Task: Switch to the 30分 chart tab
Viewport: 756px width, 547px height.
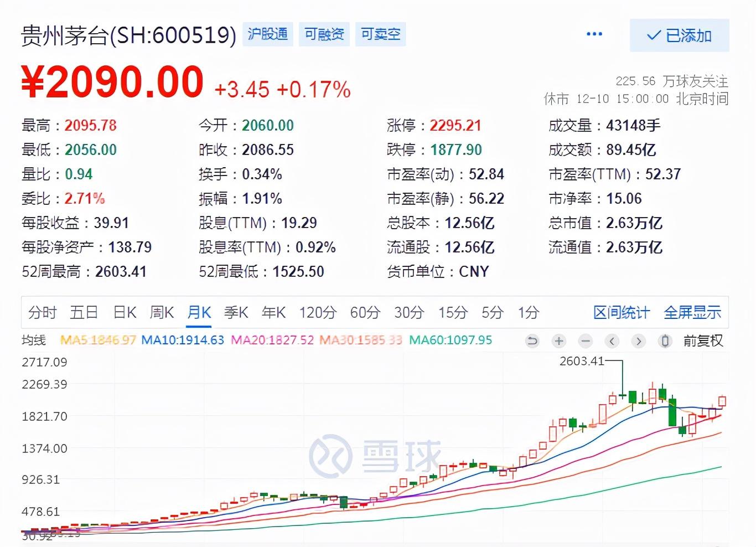Action: [x=409, y=313]
